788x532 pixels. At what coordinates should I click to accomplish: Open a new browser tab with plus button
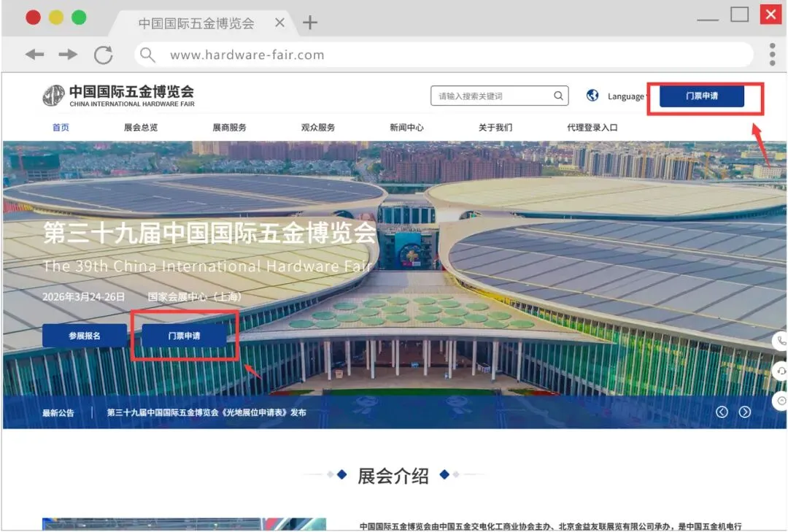(310, 23)
